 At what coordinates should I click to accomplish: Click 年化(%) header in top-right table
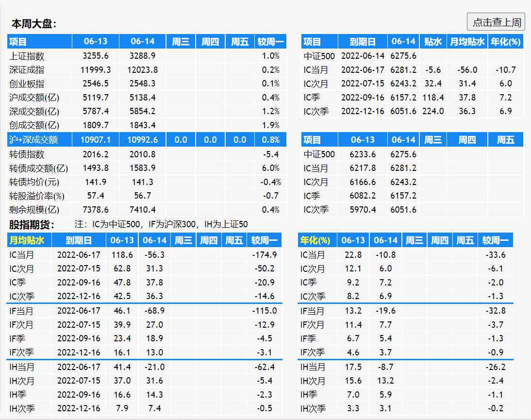pyautogui.click(x=506, y=42)
